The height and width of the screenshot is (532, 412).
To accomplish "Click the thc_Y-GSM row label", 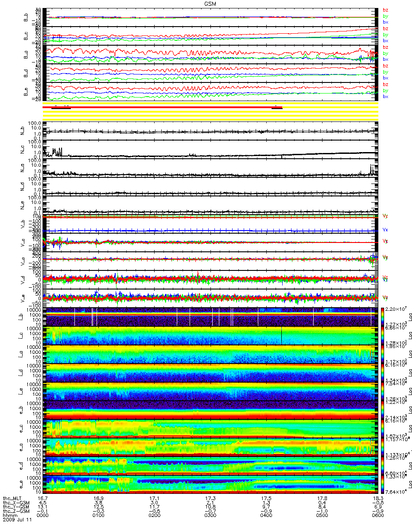I will coord(16,508).
